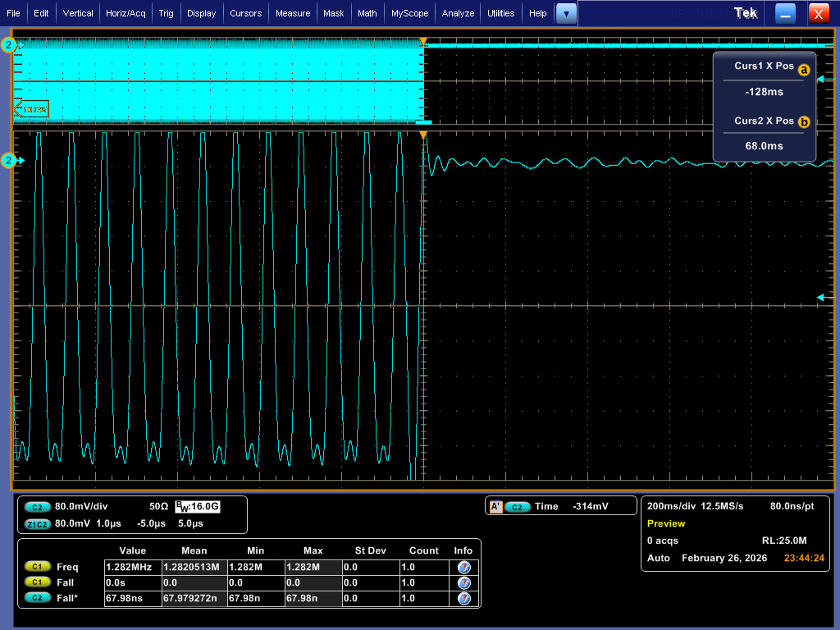Click channel 2 ground marker in zoomed waveform
840x630 pixels.
(10, 161)
